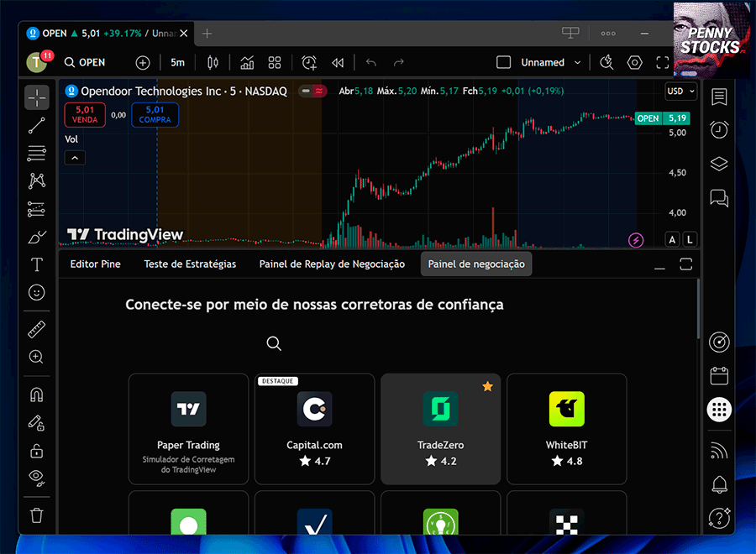Open the 5m time interval dropdown
The width and height of the screenshot is (756, 554).
click(177, 63)
